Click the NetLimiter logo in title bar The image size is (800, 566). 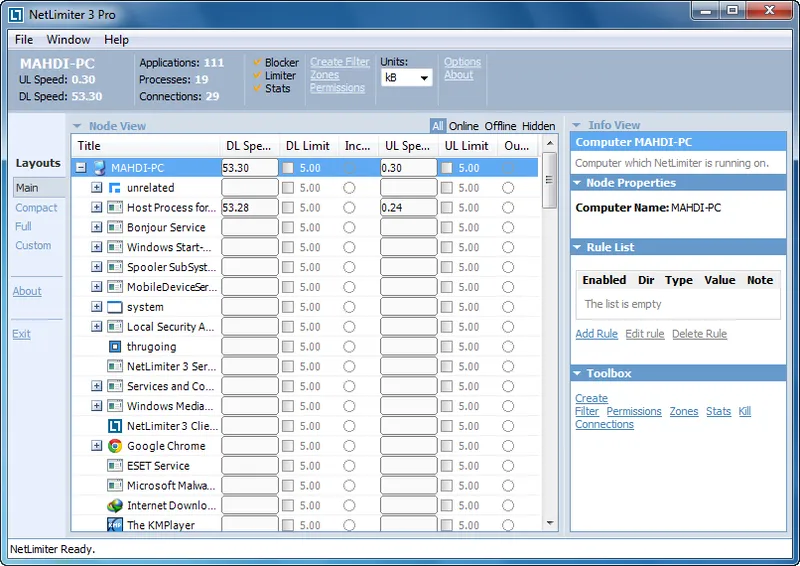point(16,14)
